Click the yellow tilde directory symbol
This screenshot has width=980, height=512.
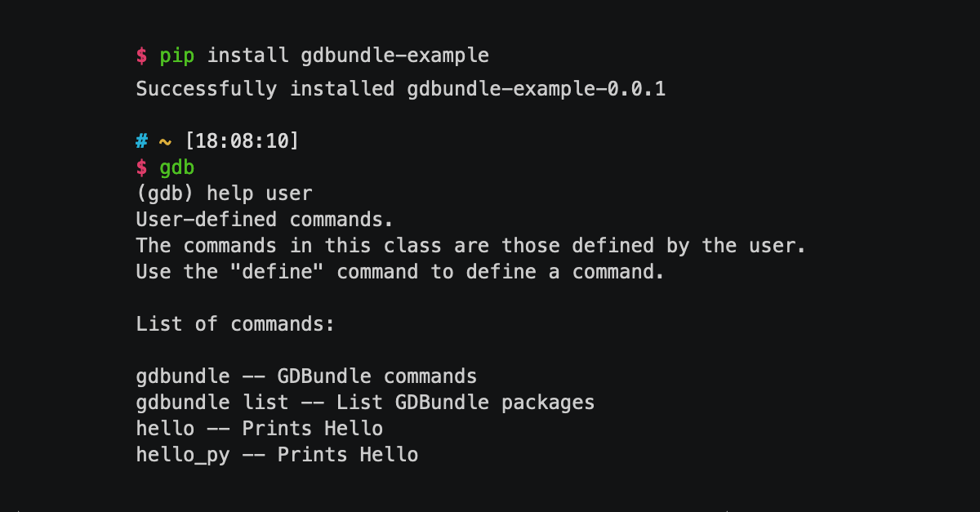(x=166, y=142)
